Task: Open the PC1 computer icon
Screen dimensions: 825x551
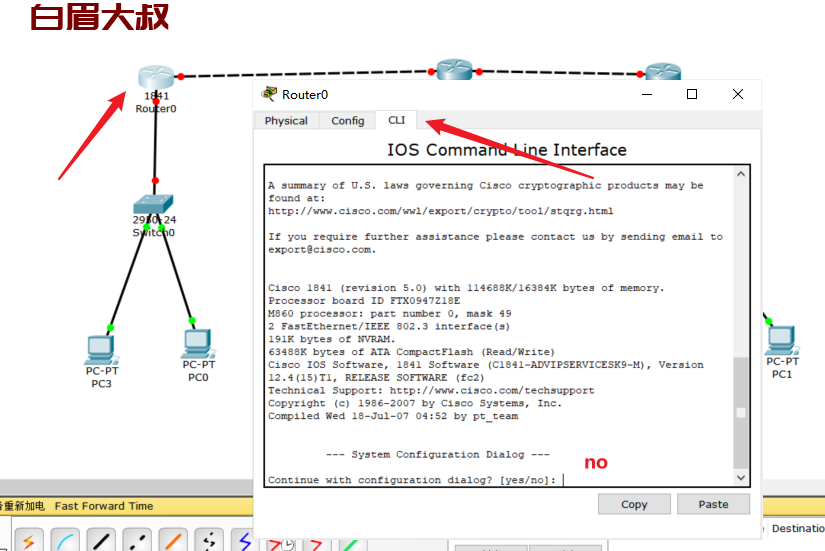Action: coord(782,340)
